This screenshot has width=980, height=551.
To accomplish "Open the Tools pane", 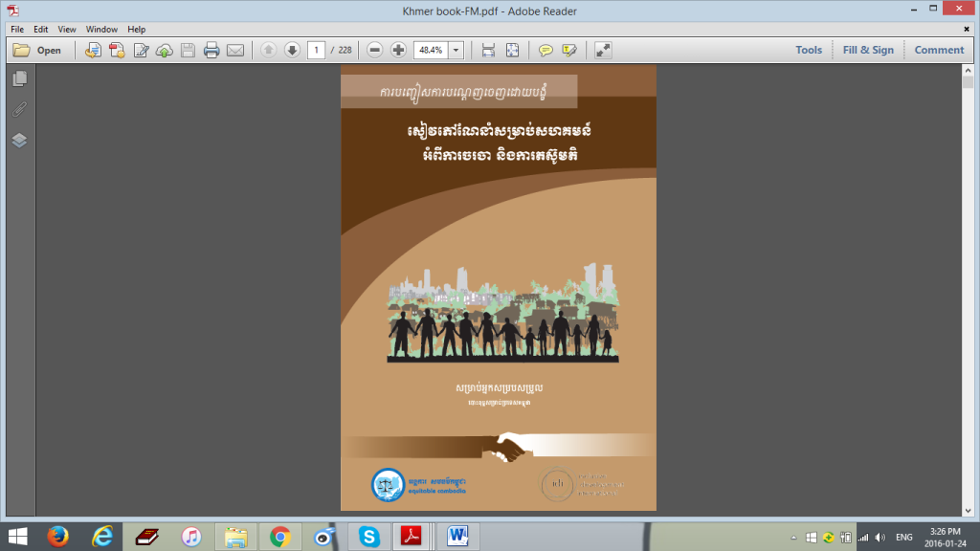I will point(809,50).
